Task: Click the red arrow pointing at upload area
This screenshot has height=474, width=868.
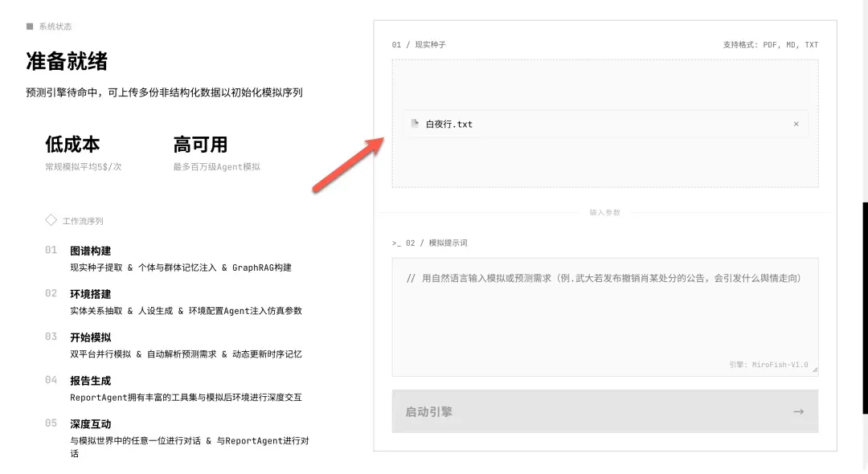Action: click(x=347, y=165)
